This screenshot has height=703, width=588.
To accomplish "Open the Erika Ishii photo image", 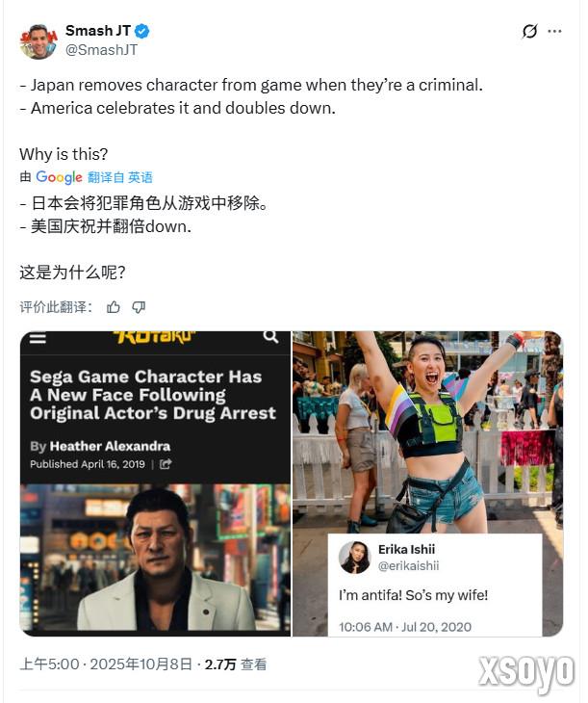I will click(427, 483).
